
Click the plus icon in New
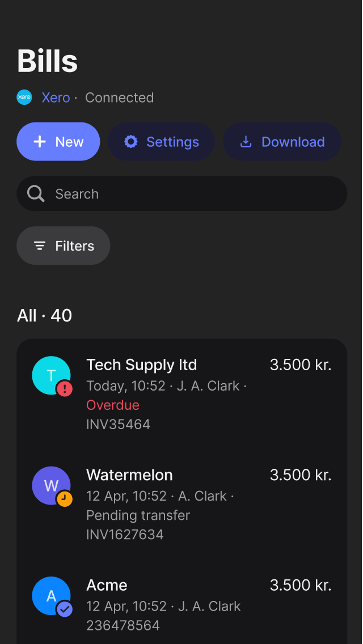click(x=40, y=142)
